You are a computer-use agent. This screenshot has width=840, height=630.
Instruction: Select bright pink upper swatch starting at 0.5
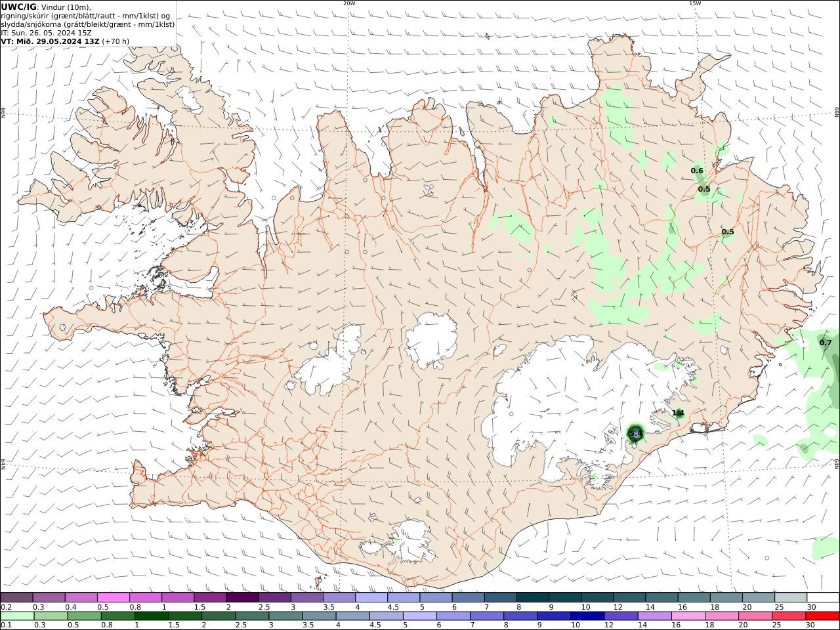click(x=114, y=598)
